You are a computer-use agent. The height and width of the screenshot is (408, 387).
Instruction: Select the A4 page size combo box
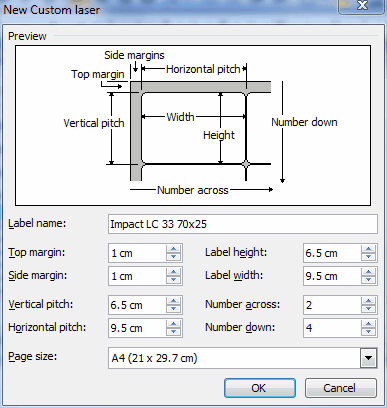pyautogui.click(x=243, y=358)
